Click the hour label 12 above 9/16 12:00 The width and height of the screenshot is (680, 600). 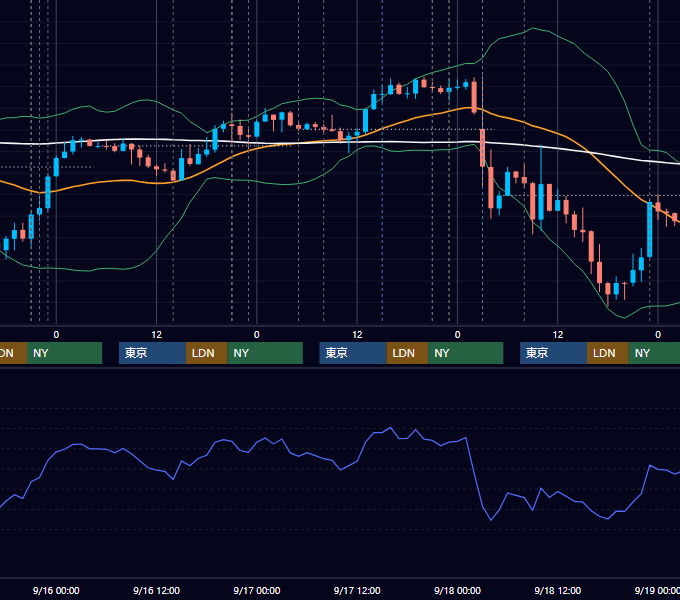pos(157,335)
